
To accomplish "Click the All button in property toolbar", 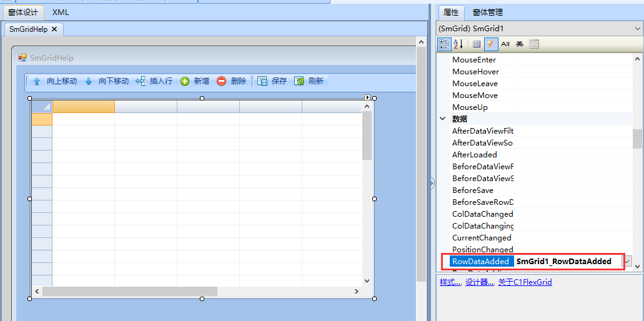I will click(505, 44).
